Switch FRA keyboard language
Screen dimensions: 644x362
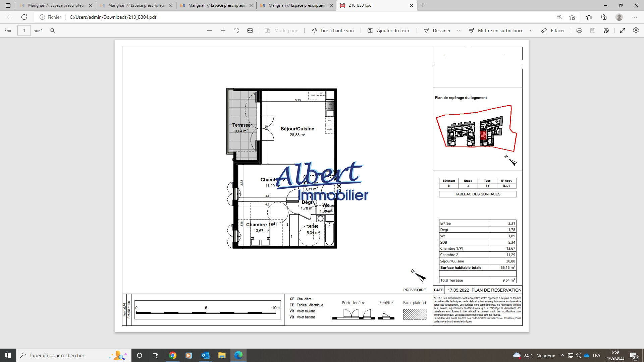point(596,355)
